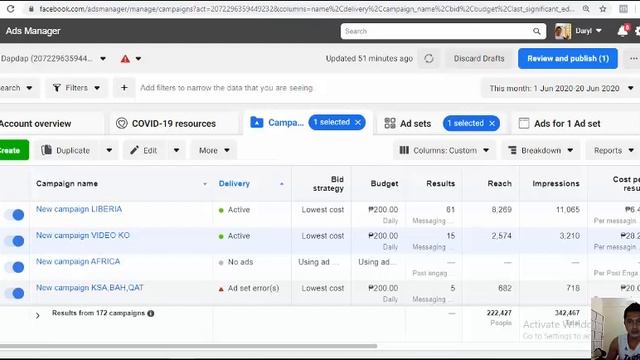Bookmark this page with the star icon
The width and height of the screenshot is (640, 360).
[x=603, y=9]
